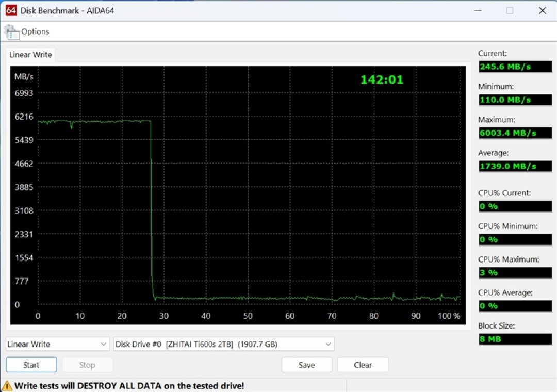Click the Block Size label
Viewport: 557px width, 392px height.
coord(496,326)
